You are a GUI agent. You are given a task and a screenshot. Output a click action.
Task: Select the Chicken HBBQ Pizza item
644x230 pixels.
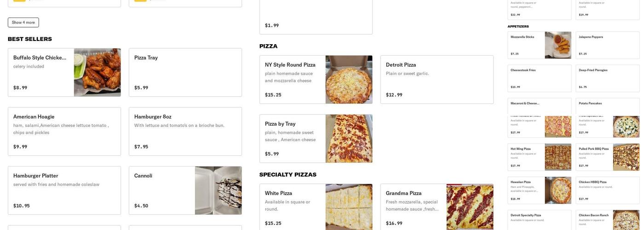[x=607, y=190]
